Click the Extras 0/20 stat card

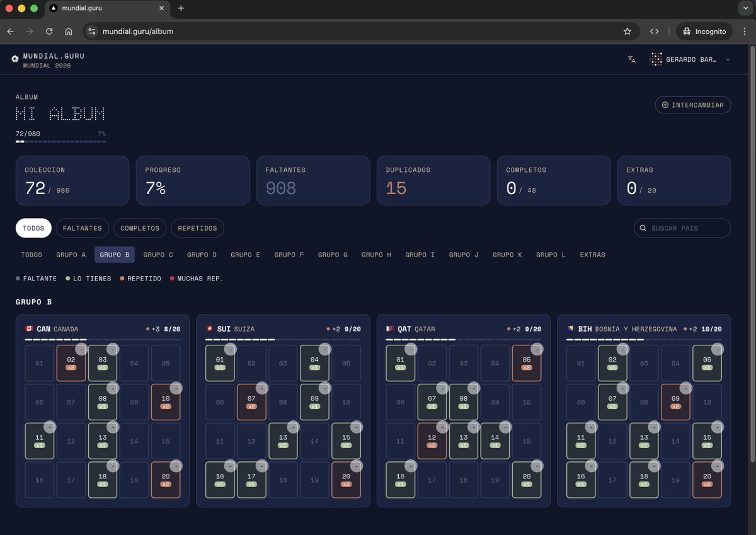[674, 180]
